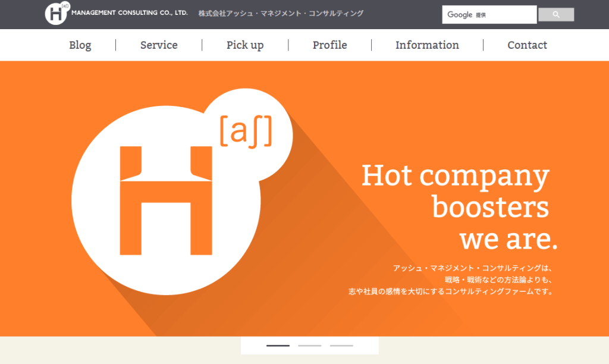
Task: Click the 'Hot company boosters we are.' headline
Action: click(459, 206)
